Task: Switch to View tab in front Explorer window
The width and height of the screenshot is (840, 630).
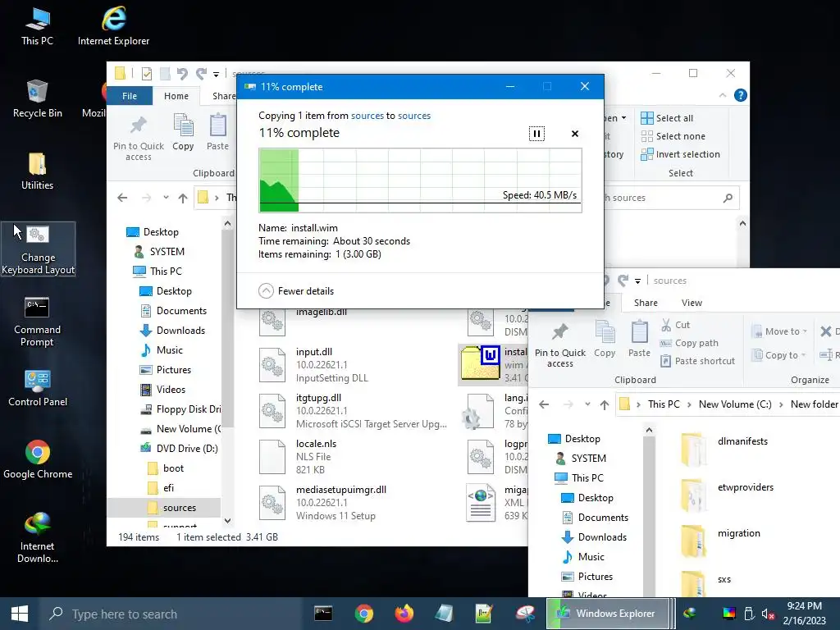Action: coord(692,303)
